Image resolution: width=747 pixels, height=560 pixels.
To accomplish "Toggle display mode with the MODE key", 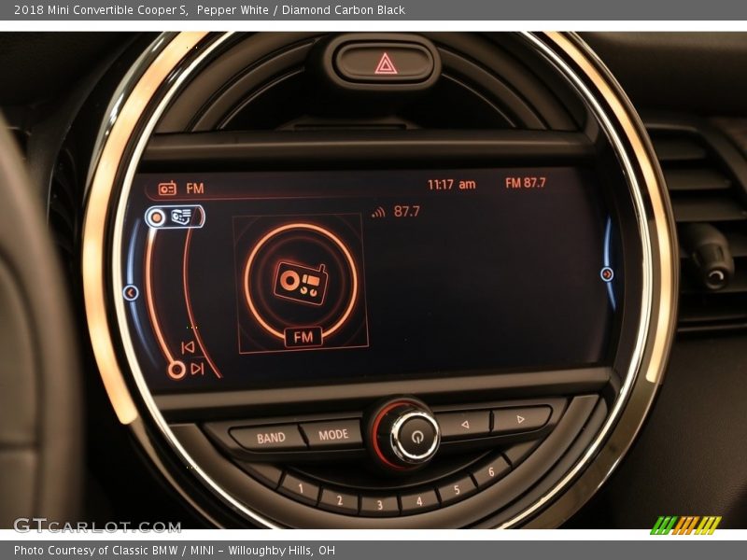I will click(332, 433).
